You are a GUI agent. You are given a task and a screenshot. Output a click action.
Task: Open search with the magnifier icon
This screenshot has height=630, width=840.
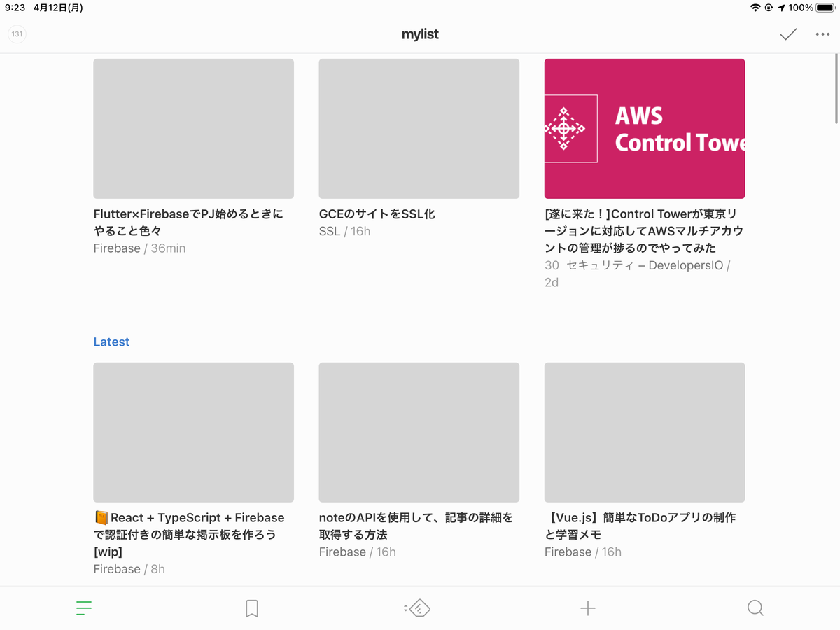(755, 608)
